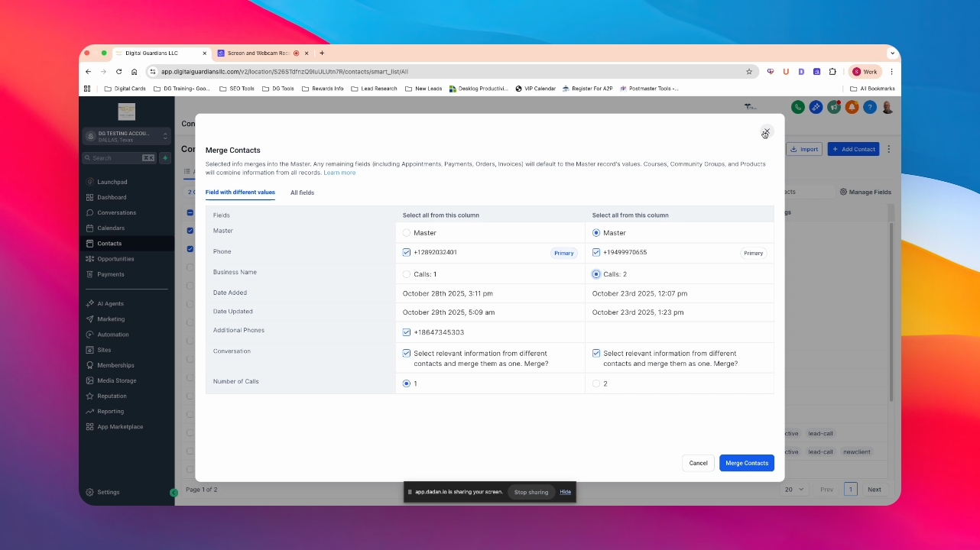Screen dimensions: 980x550
Task: Bookmark page with the star icon
Action: coord(749,72)
